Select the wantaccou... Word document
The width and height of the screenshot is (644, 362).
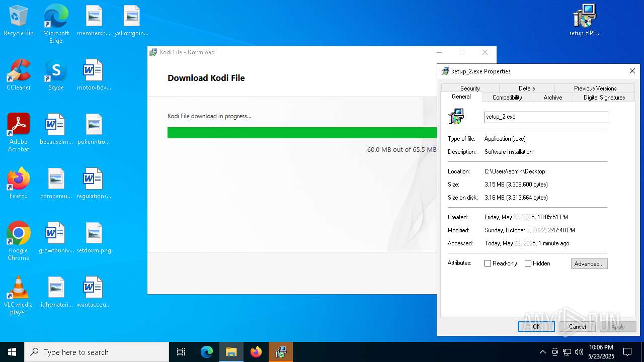[x=94, y=293]
